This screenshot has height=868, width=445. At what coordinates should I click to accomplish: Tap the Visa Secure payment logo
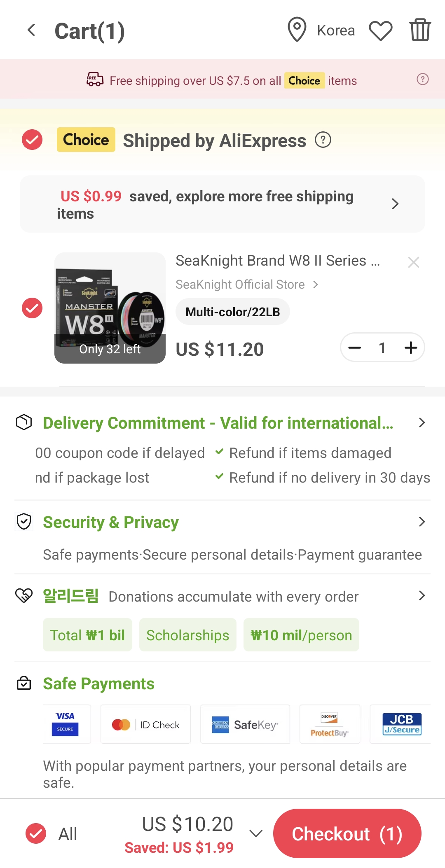pyautogui.click(x=65, y=724)
